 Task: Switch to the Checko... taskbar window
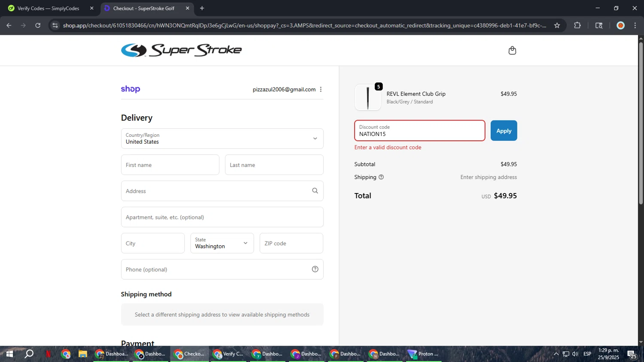point(189,354)
